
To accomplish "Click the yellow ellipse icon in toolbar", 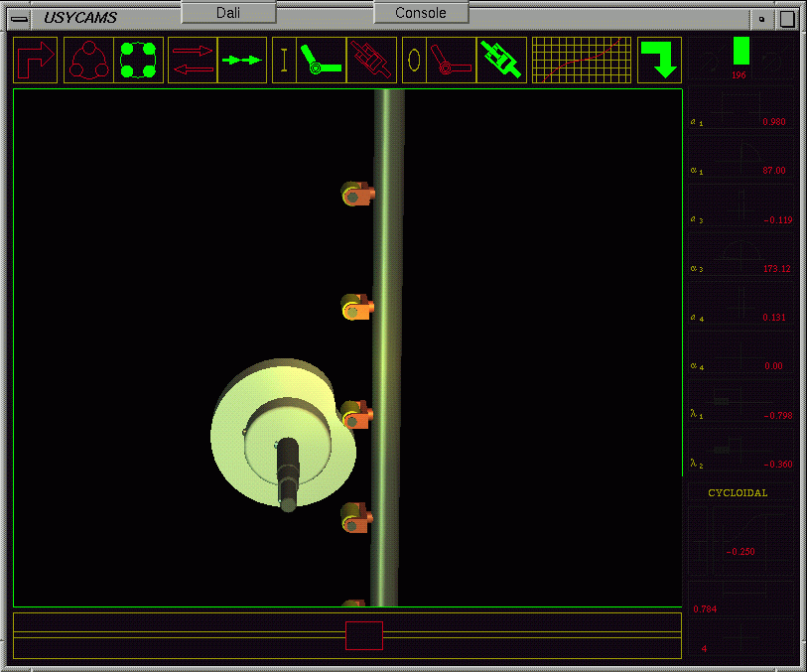I will tap(414, 61).
